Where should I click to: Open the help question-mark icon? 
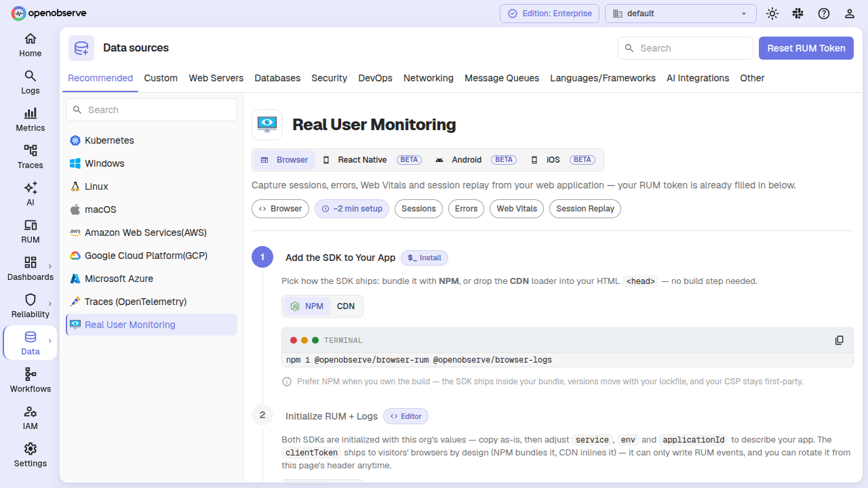pyautogui.click(x=823, y=14)
